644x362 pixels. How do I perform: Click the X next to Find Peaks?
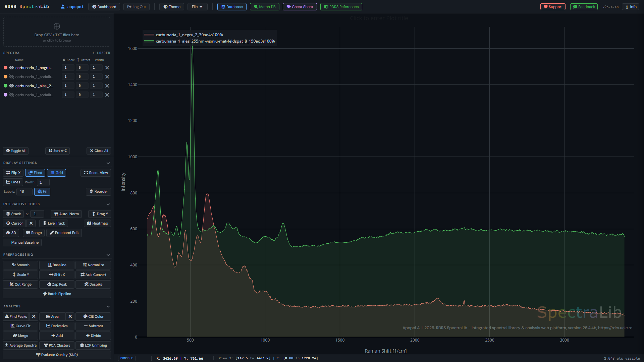point(34,316)
